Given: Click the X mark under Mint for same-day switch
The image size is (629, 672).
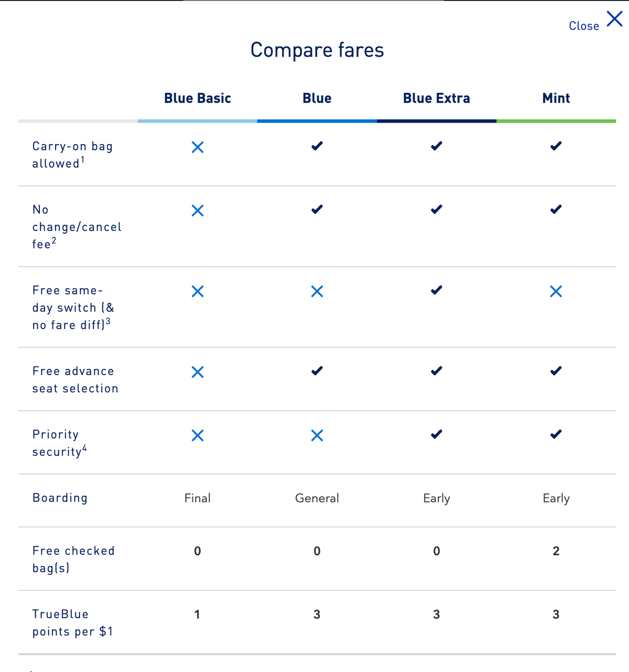Looking at the screenshot, I should pos(556,291).
